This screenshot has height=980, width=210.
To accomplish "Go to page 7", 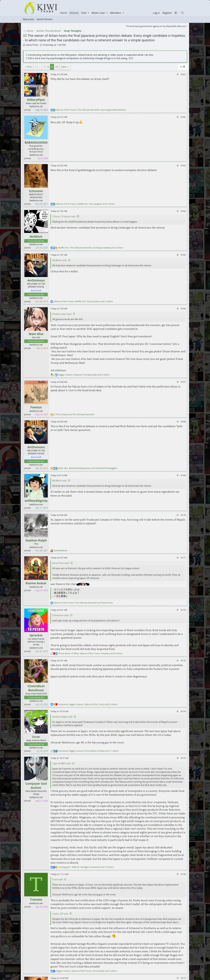I will click(x=44, y=67).
